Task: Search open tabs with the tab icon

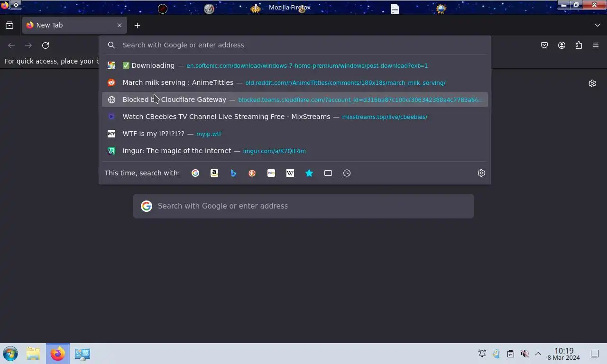Action: 328,173
